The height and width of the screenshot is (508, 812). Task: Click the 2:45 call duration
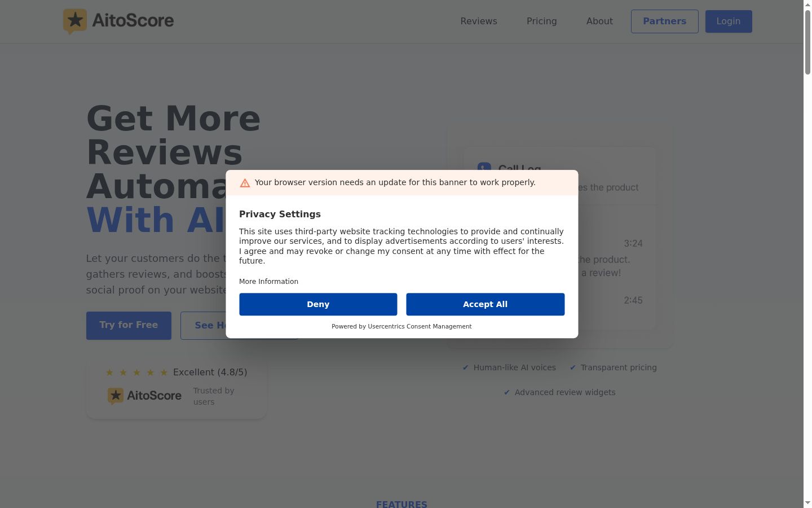click(x=633, y=301)
